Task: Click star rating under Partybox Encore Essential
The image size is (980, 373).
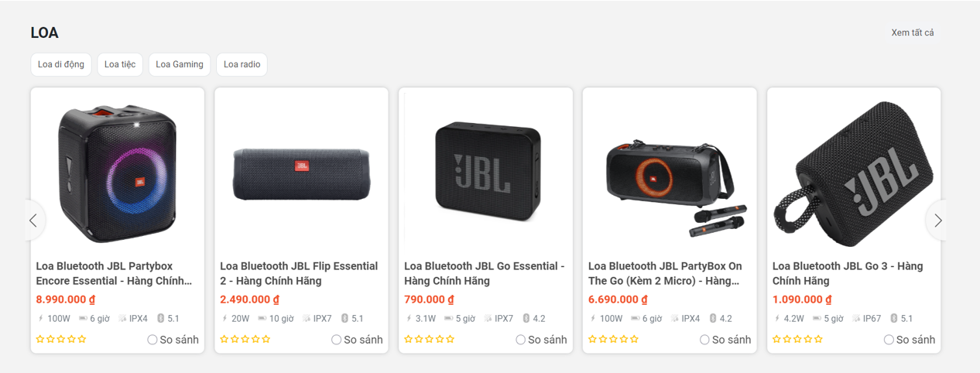Action: pyautogui.click(x=61, y=339)
